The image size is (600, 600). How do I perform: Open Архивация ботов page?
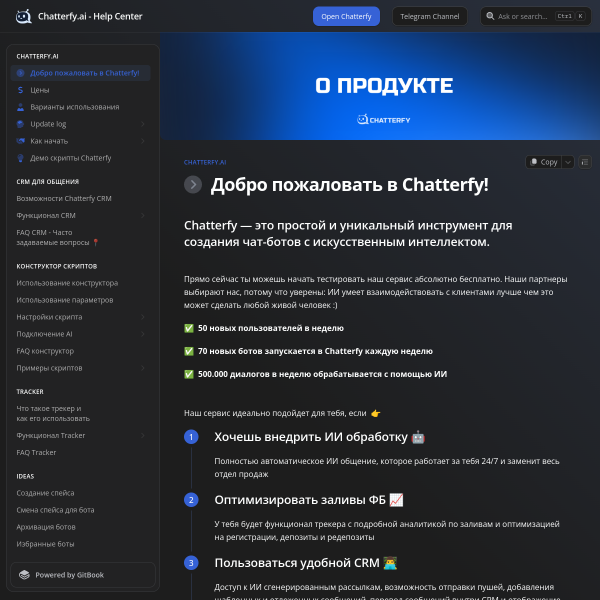point(80,527)
